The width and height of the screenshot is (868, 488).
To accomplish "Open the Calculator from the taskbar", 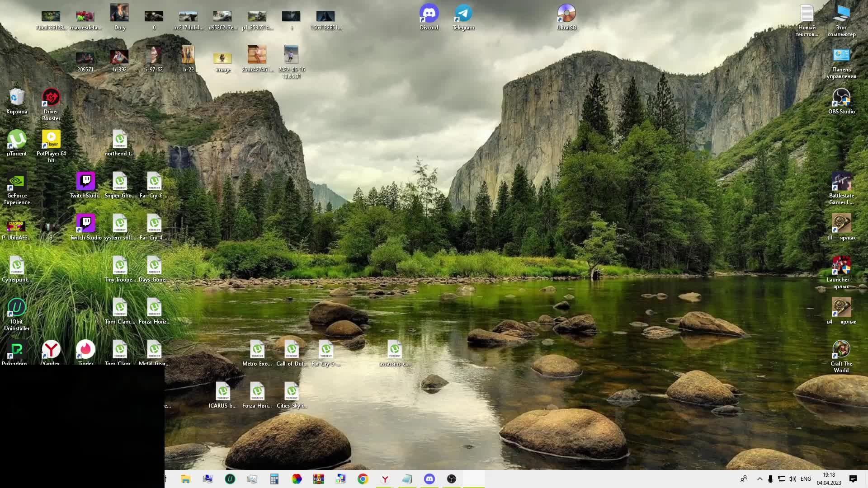I will [x=274, y=479].
